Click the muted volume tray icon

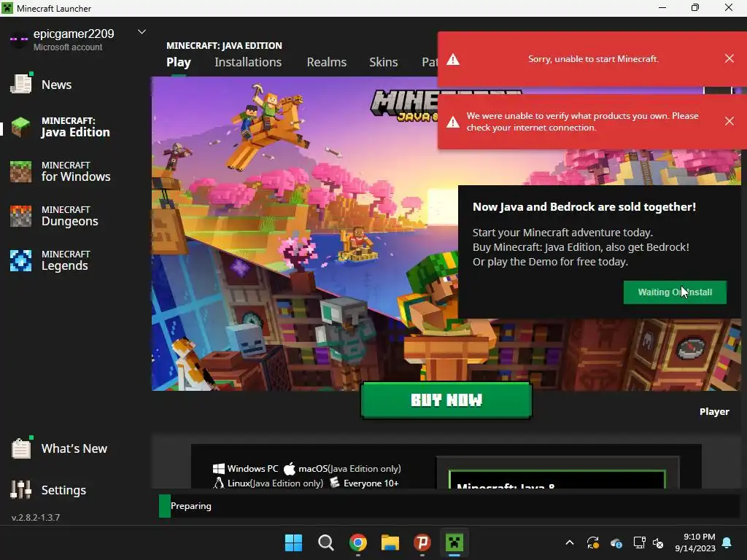(659, 542)
